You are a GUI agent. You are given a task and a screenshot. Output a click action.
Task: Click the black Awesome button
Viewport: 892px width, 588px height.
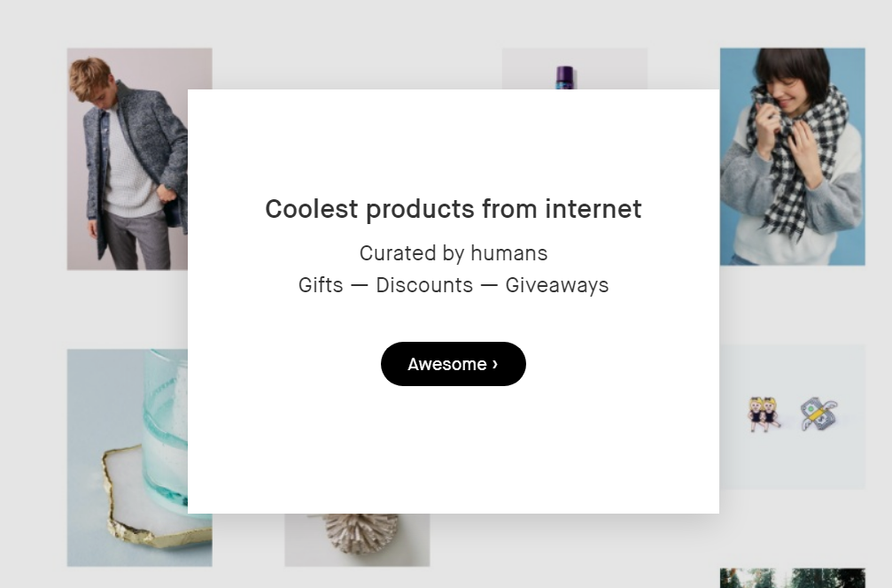[x=454, y=364]
